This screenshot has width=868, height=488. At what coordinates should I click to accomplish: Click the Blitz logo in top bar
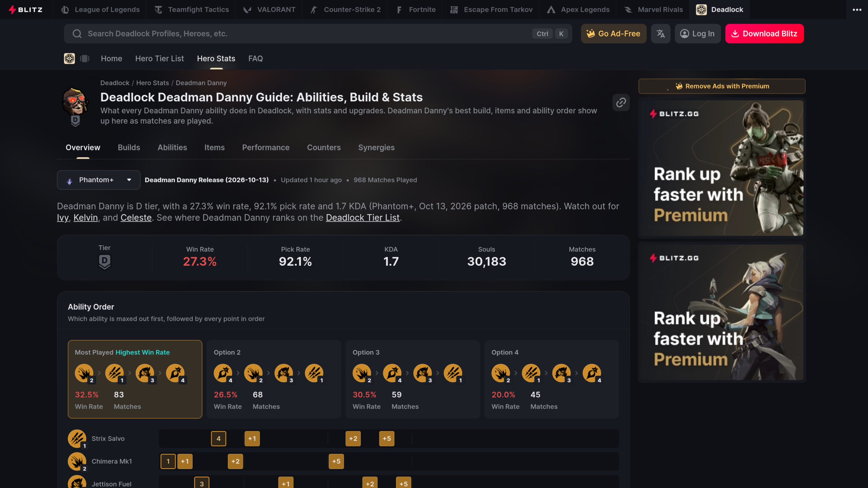pos(25,9)
